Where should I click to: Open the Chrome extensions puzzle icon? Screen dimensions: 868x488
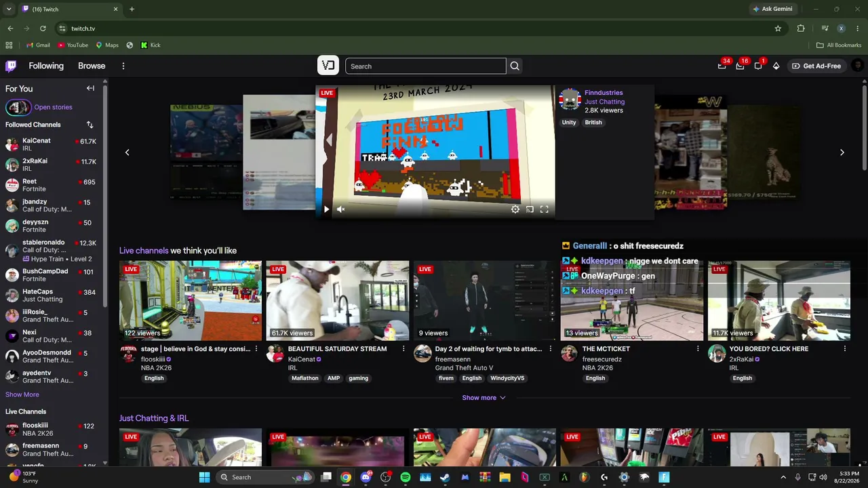click(x=801, y=28)
